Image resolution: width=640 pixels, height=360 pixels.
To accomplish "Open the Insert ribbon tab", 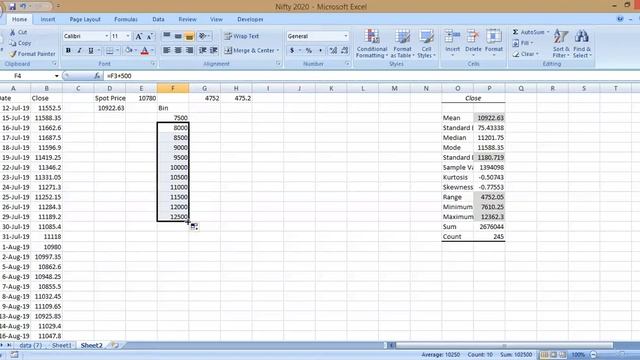I will 48,19.
